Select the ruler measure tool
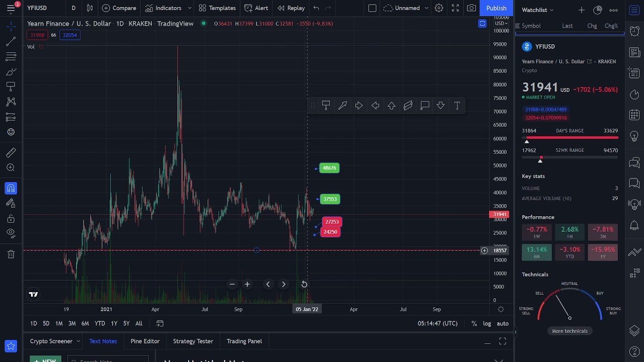The image size is (644, 362). pos(11,152)
